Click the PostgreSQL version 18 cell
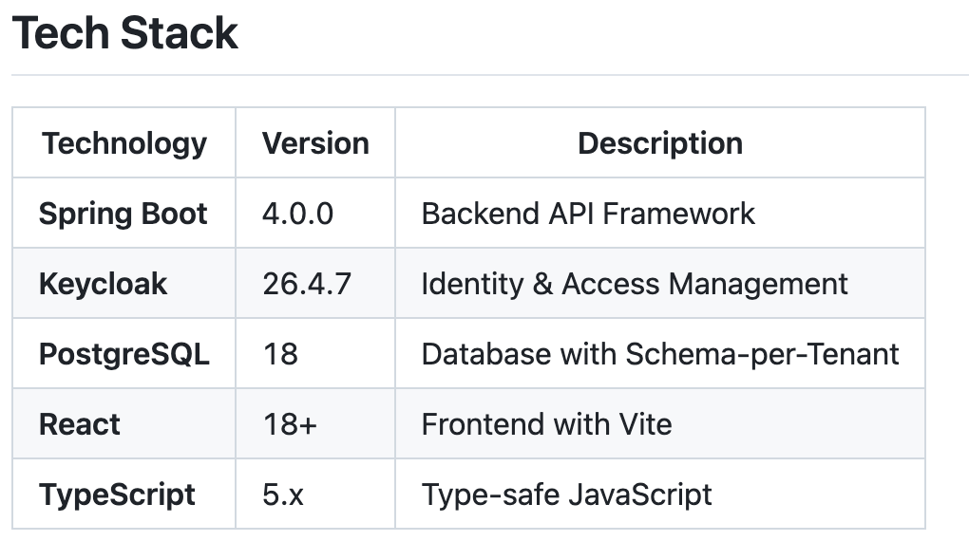 pos(280,354)
